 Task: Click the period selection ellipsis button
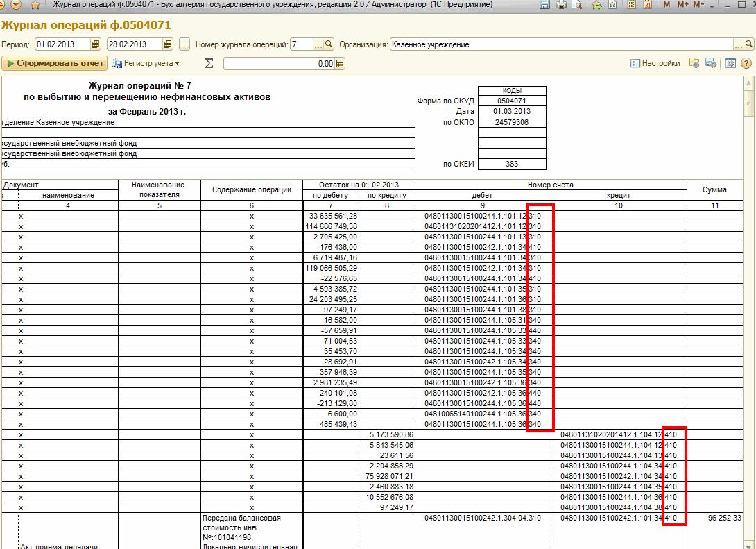click(x=184, y=44)
